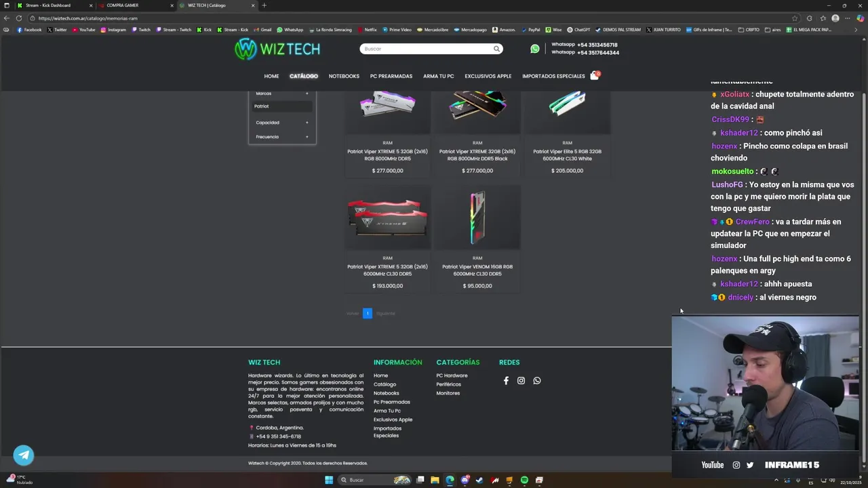Open the ChatGPT bookmark

point(579,30)
